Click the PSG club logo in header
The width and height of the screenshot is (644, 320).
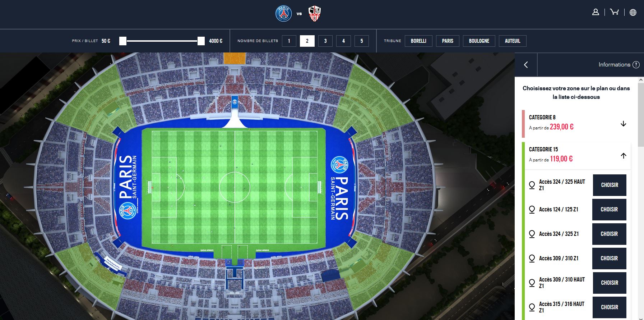click(x=284, y=14)
